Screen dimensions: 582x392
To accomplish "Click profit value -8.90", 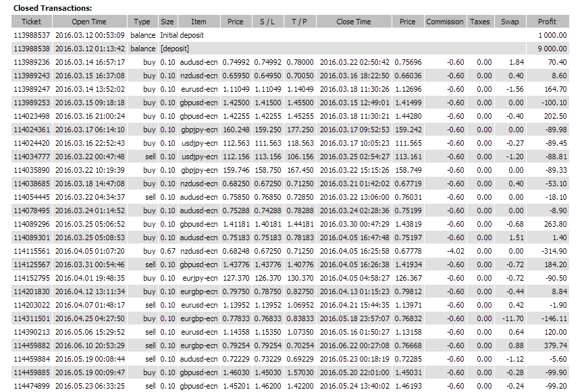I will [x=558, y=211].
